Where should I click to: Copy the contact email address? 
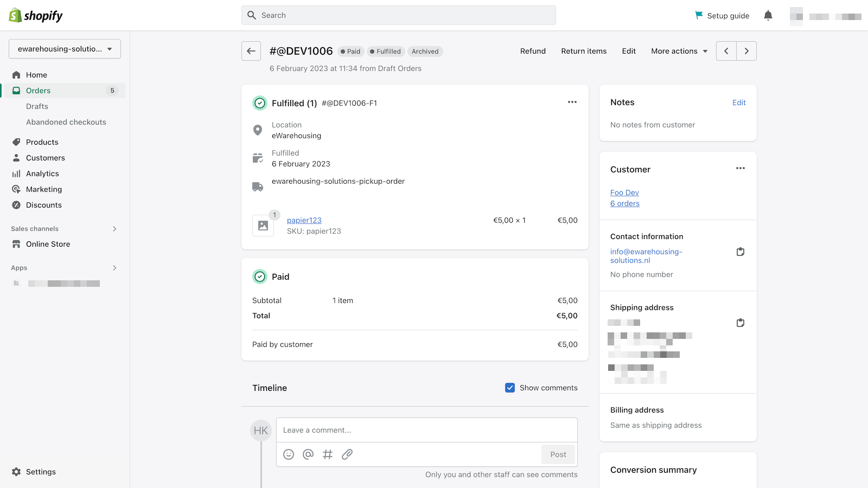point(741,252)
